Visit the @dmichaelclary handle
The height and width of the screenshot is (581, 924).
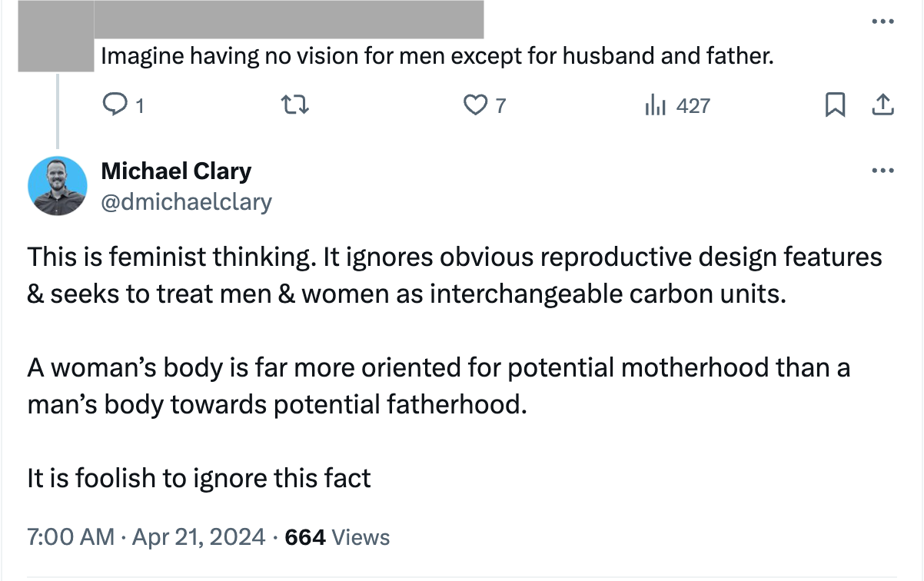pos(186,201)
